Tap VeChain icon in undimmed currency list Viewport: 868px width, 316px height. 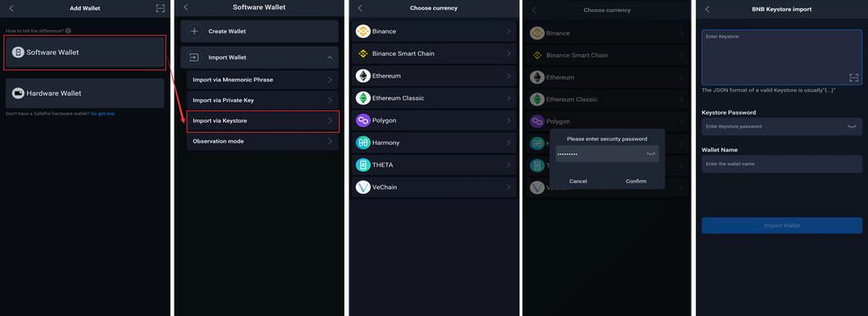363,187
